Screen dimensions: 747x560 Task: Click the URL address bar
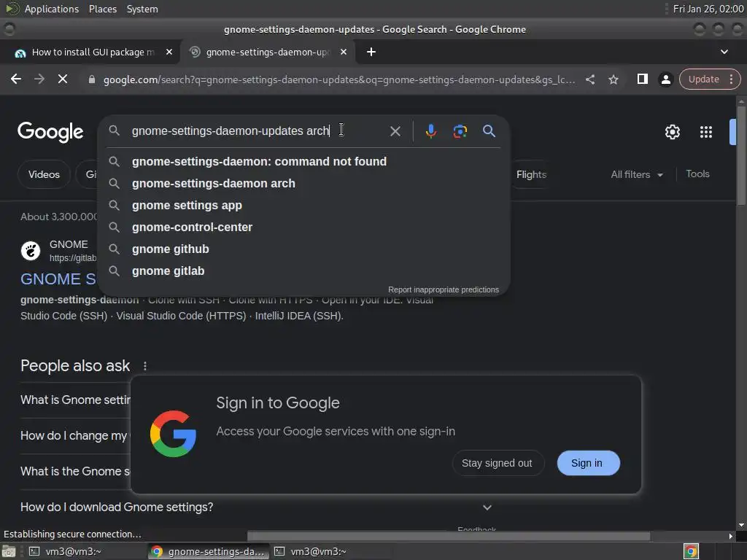coord(339,79)
